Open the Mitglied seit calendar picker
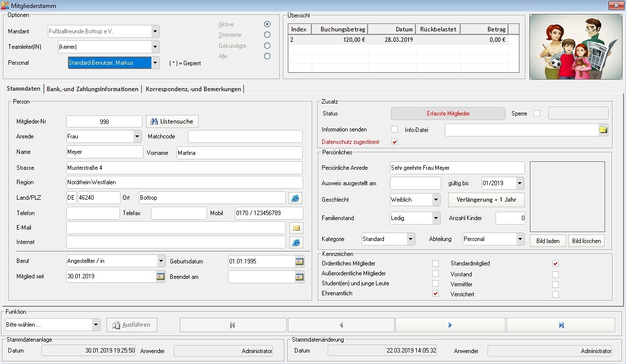 point(160,277)
